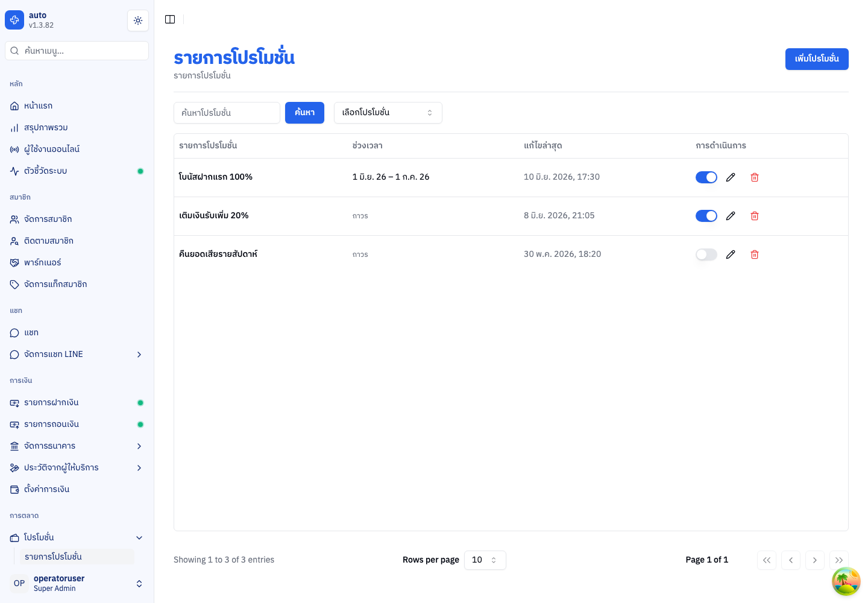Click the auto app logo icon
This screenshot has height=603, width=868.
[14, 20]
